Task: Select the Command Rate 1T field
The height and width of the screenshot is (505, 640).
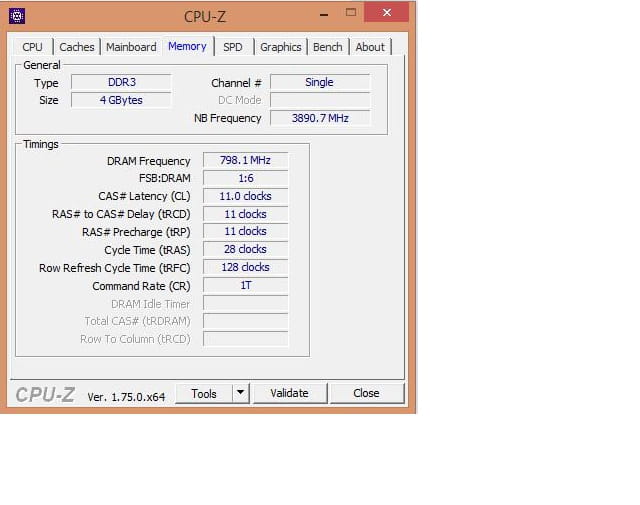Action: (245, 286)
